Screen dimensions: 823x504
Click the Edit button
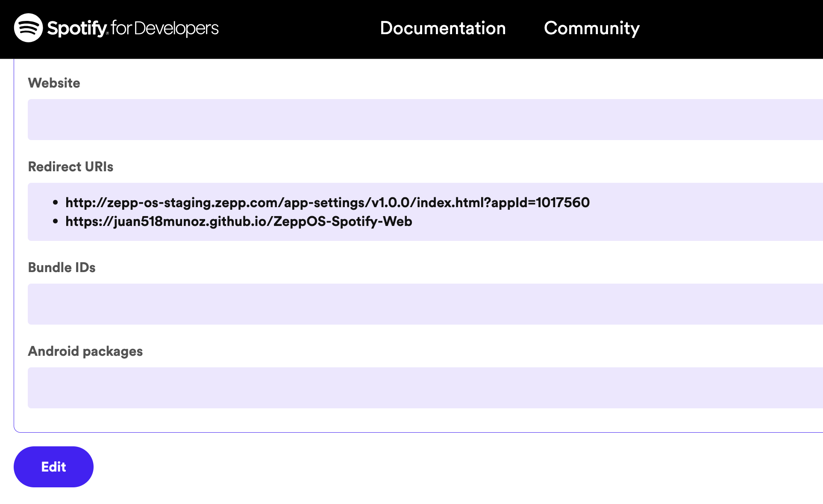[x=53, y=466]
